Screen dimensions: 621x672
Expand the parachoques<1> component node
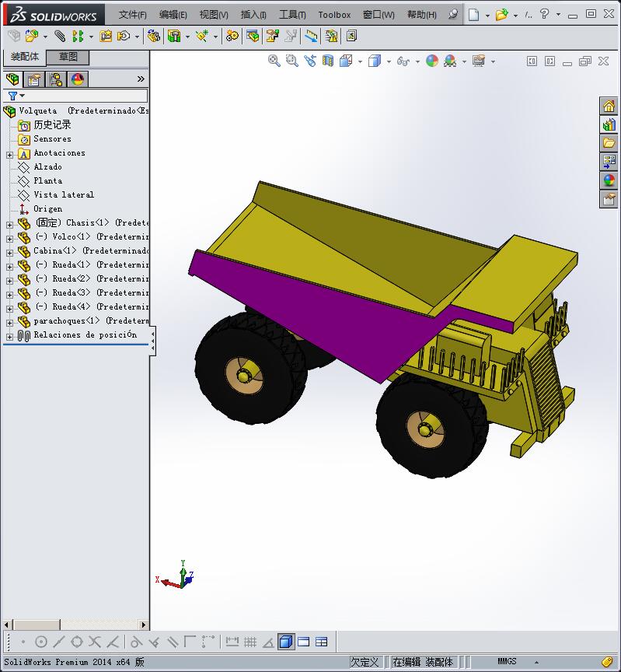point(9,323)
